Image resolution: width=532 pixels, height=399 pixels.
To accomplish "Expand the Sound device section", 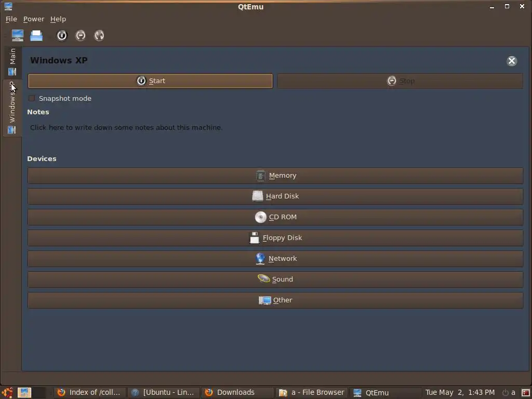I will (x=275, y=279).
